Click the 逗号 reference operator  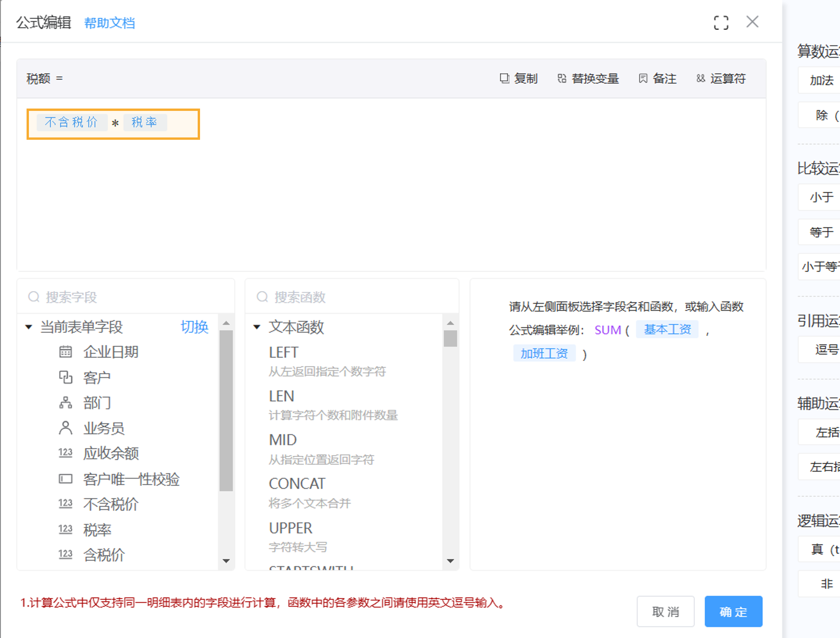pos(819,349)
